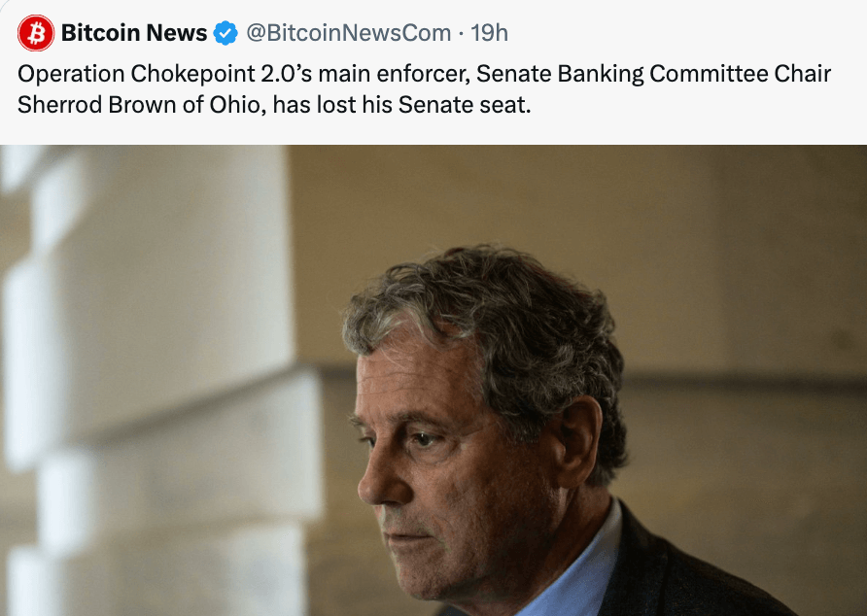Click the Bitcoin News profile avatar
Viewport: 867px width, 616px height.
pyautogui.click(x=36, y=33)
